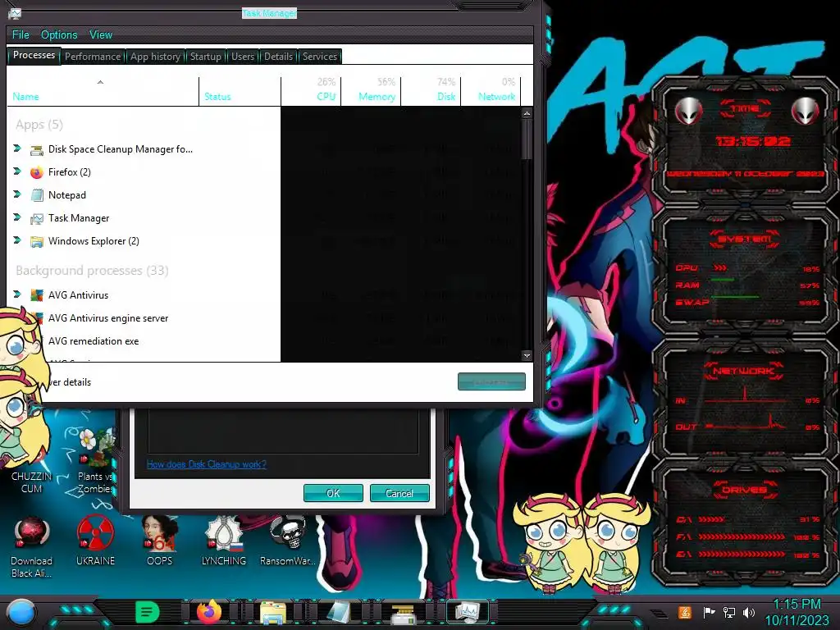Click the Start orb button
840x630 pixels.
click(x=21, y=613)
